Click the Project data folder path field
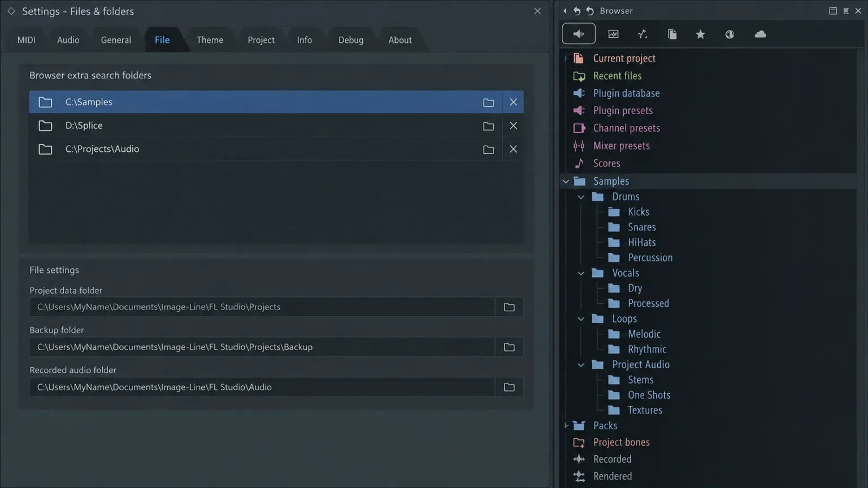868x488 pixels. [262, 307]
